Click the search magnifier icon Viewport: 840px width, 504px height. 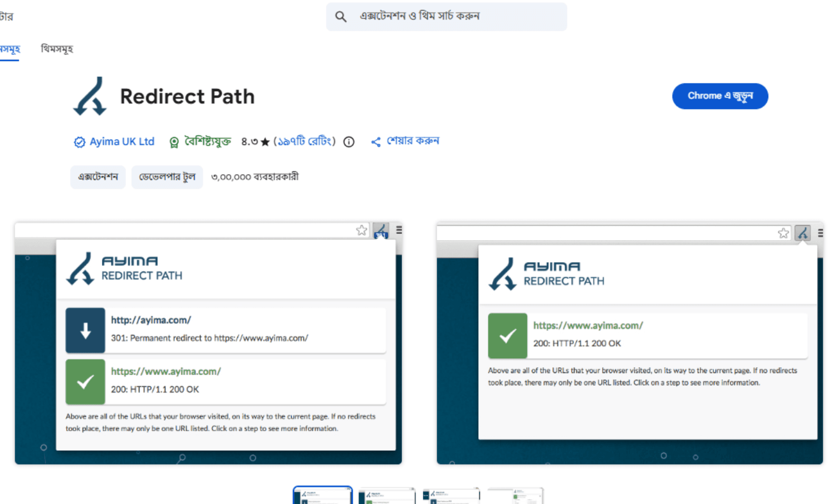tap(340, 17)
